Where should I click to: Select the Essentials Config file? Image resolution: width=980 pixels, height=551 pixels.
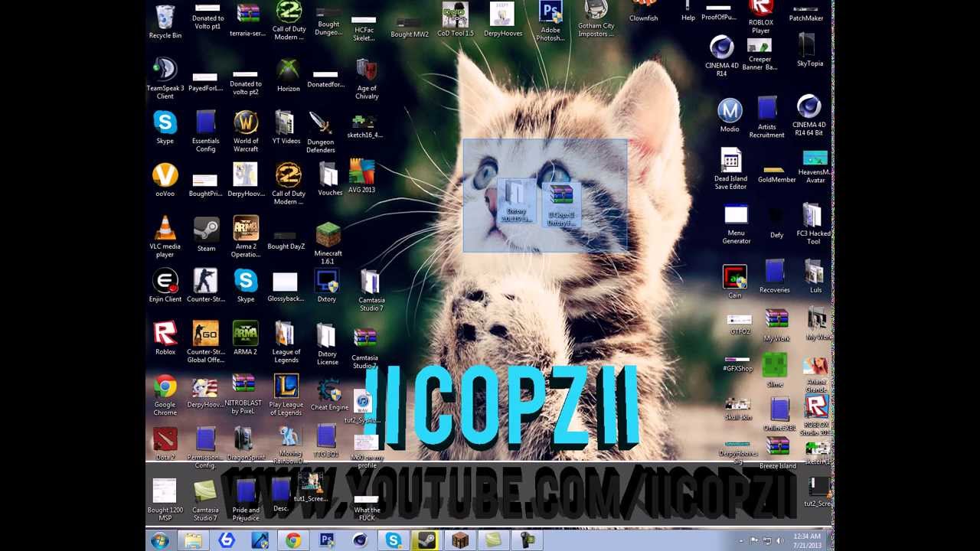205,132
